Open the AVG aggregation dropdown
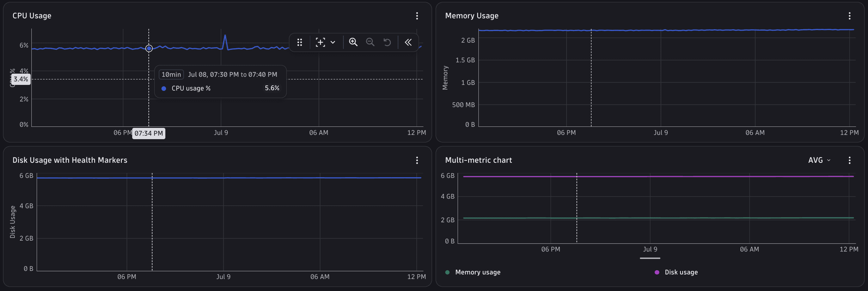 pyautogui.click(x=819, y=160)
